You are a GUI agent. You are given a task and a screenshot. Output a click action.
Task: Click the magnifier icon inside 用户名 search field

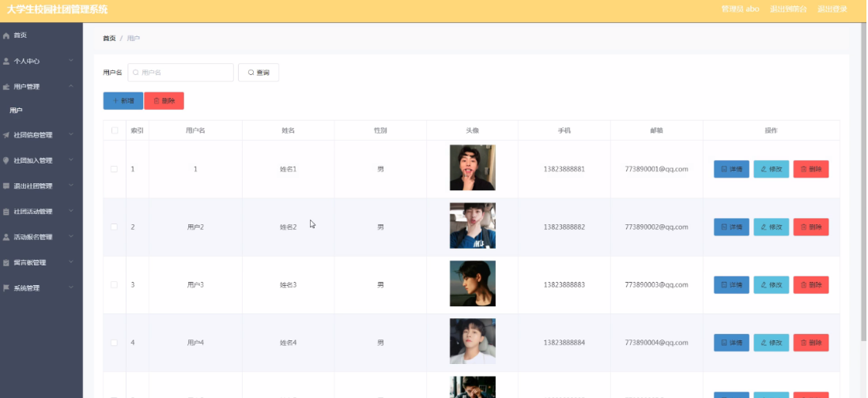pyautogui.click(x=136, y=73)
